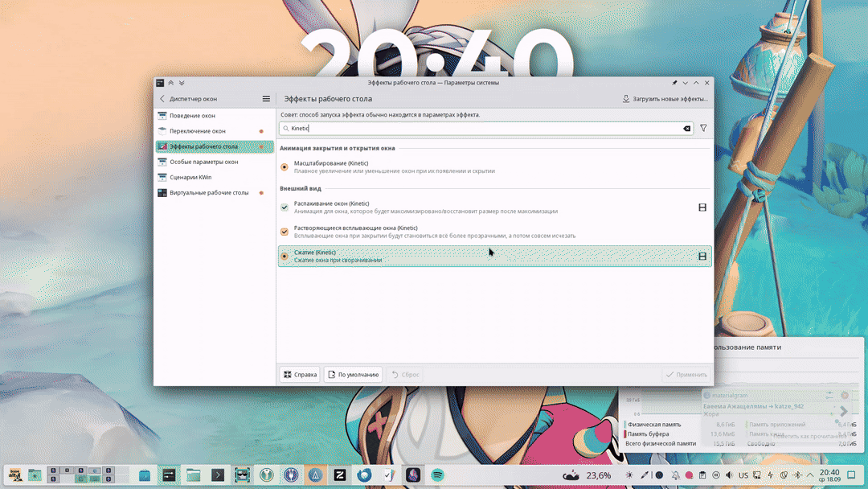
Task: Focus the effects search field
Action: coord(482,129)
